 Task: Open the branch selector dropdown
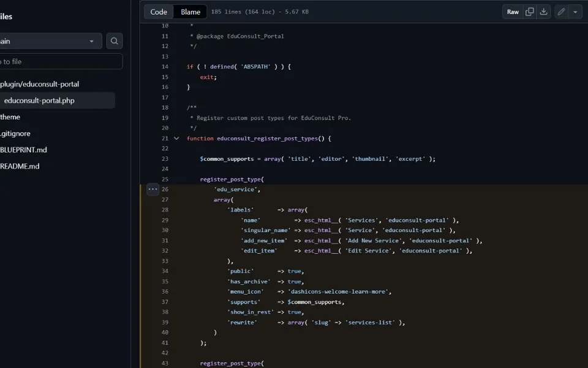point(51,41)
